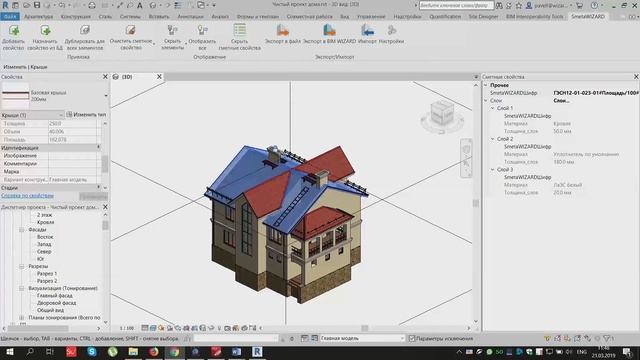The width and height of the screenshot is (640, 360).
Task: Open Справка по свойствам link
Action: pyautogui.click(x=27, y=196)
